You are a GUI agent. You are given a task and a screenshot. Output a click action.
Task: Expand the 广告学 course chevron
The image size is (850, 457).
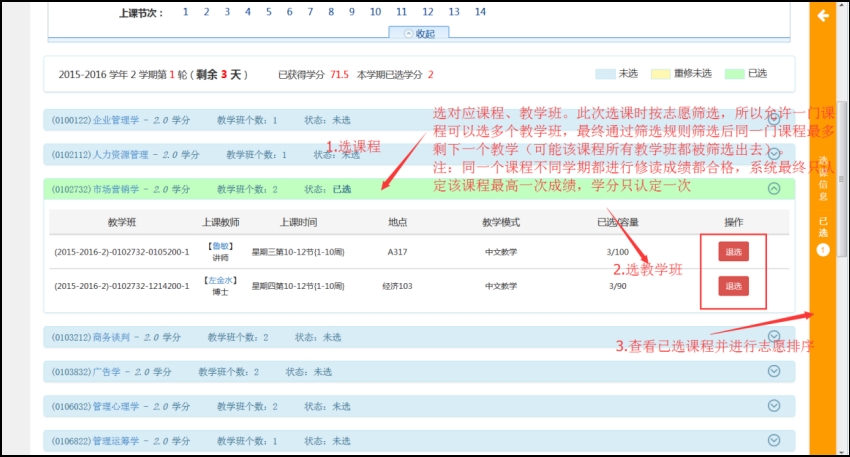point(773,371)
